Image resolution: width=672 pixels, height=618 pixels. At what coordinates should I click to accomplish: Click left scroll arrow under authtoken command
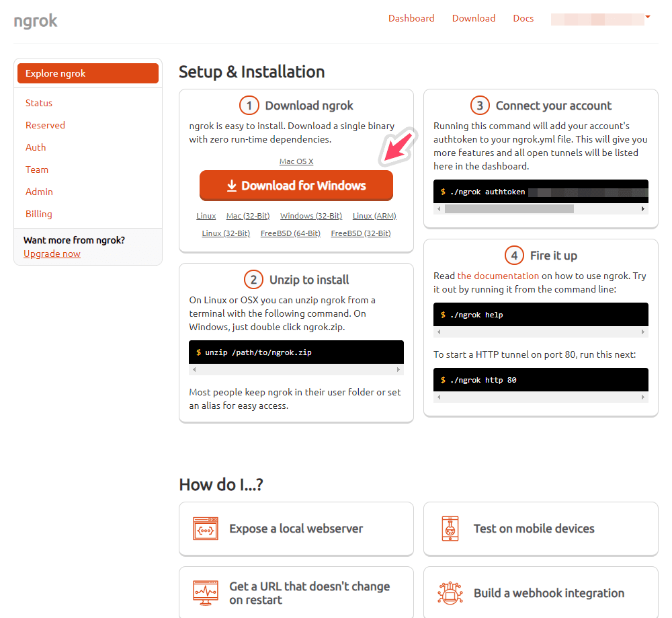click(x=438, y=209)
